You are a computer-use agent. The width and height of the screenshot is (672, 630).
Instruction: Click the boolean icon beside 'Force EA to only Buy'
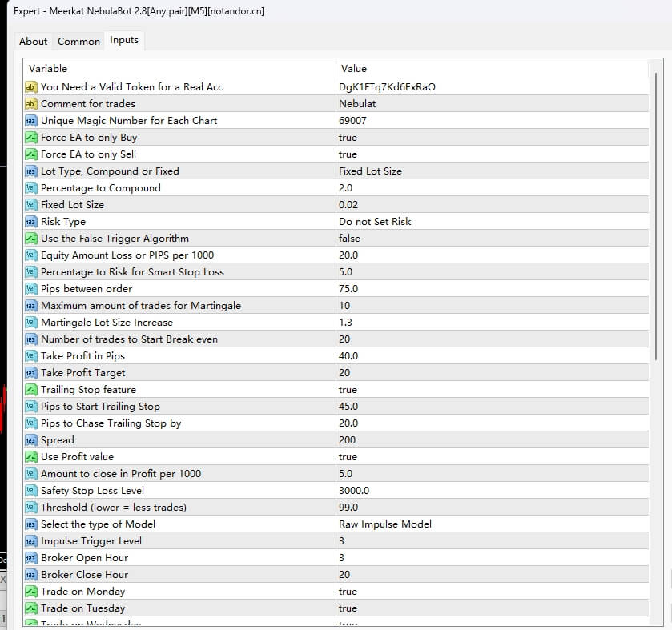click(31, 137)
